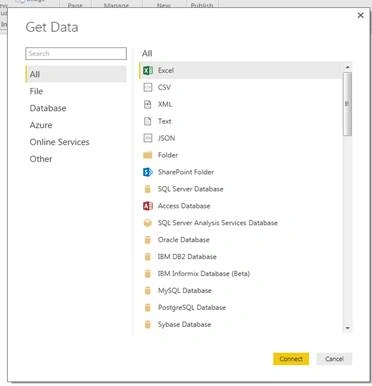Screen dimensions: 372x386
Task: Choose the Excel text label
Action: click(166, 70)
